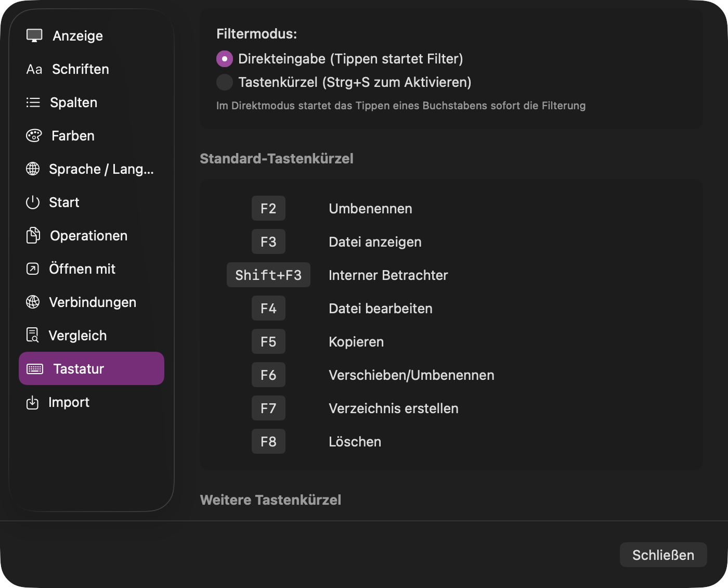The width and height of the screenshot is (728, 588).
Task: Click the Tastatur keyboard icon
Action: point(34,368)
